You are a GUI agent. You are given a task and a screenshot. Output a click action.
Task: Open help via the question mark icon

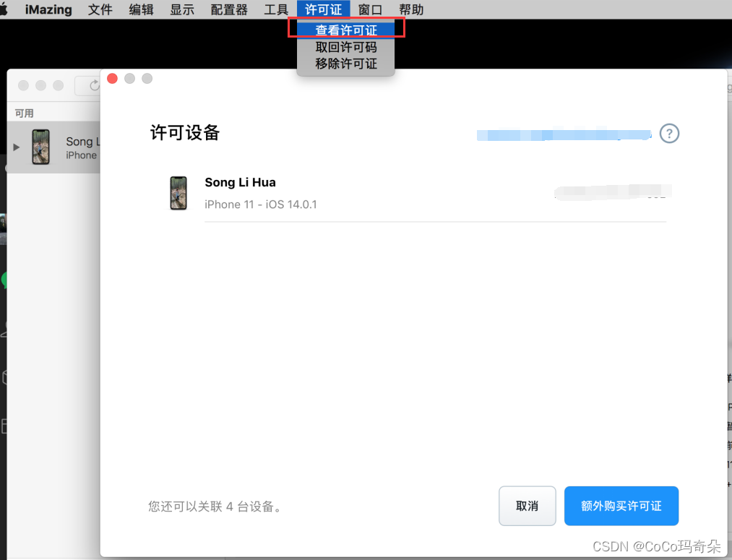click(669, 133)
